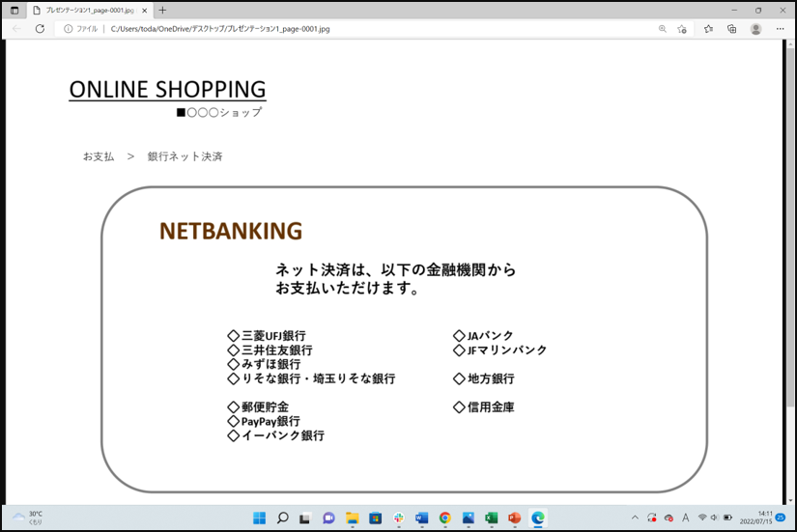The width and height of the screenshot is (797, 532).
Task: Open the Chat app on taskbar
Action: click(328, 518)
